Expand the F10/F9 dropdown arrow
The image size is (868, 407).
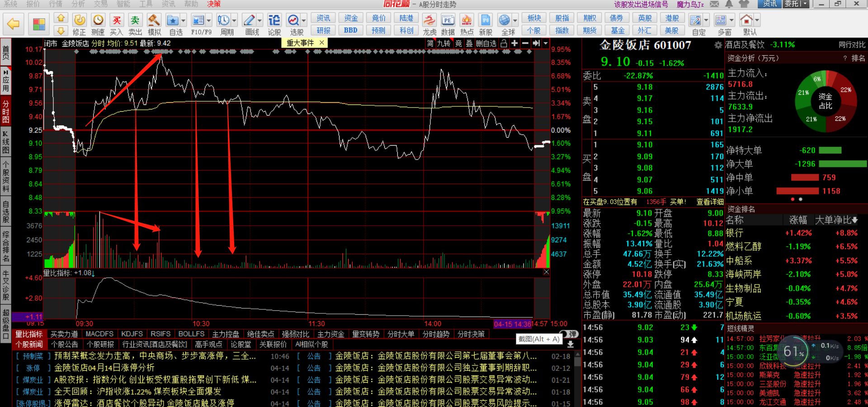[x=208, y=20]
